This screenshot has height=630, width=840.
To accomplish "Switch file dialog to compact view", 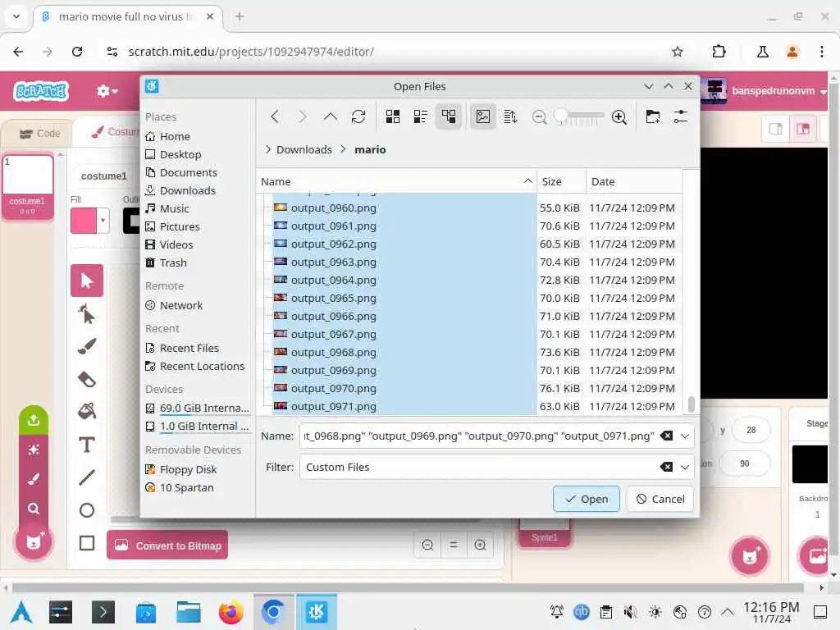I will click(421, 116).
